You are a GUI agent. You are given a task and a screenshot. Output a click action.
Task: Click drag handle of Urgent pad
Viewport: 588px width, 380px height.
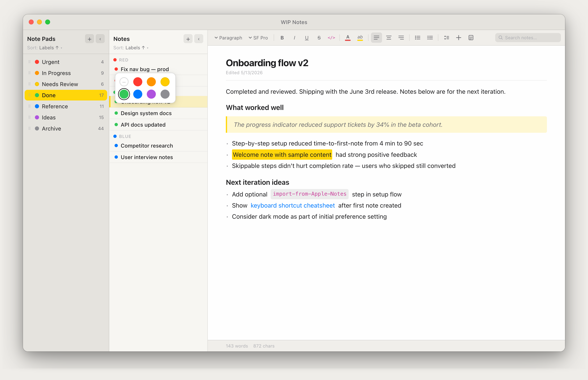pyautogui.click(x=30, y=62)
